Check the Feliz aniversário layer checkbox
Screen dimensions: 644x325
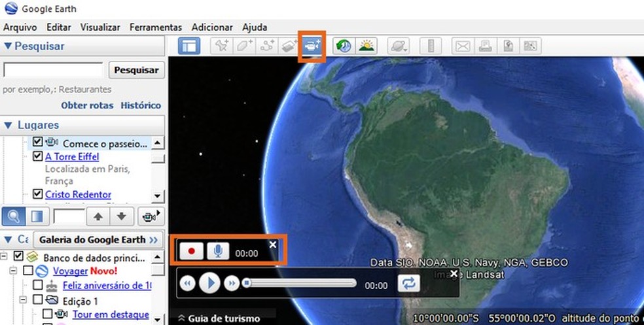[x=38, y=284]
